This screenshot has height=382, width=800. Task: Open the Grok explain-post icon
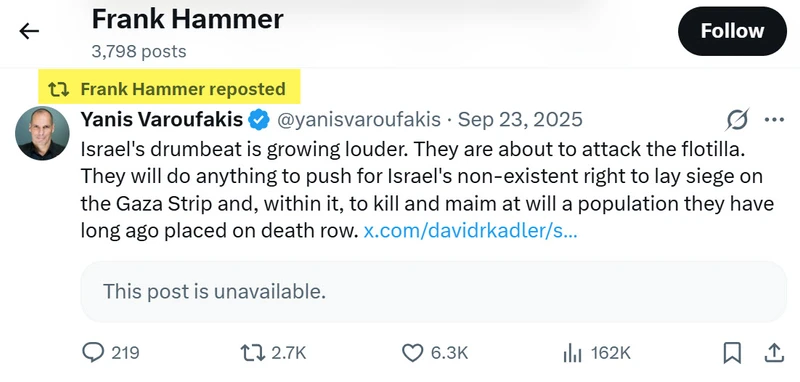pyautogui.click(x=737, y=120)
